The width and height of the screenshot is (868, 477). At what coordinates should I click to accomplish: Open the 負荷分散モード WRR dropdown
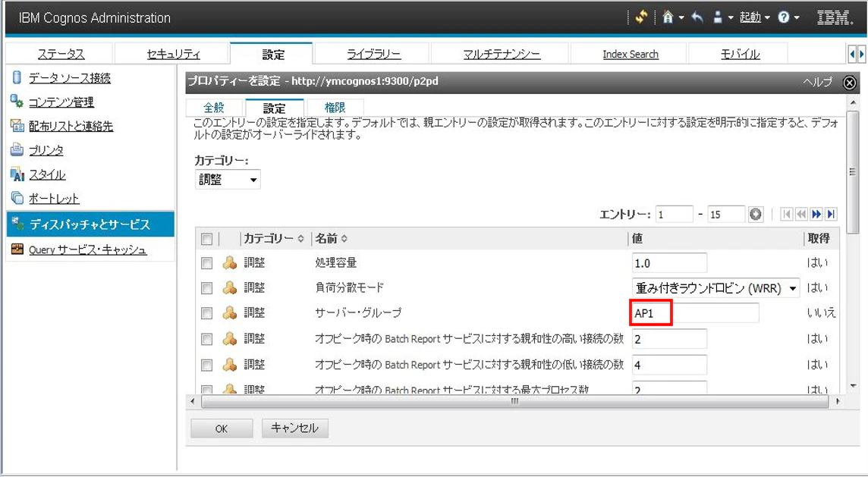click(715, 287)
